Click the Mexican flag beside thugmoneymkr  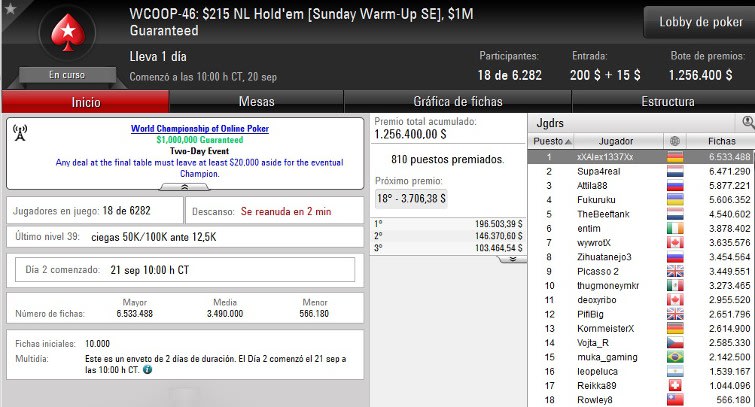point(675,285)
